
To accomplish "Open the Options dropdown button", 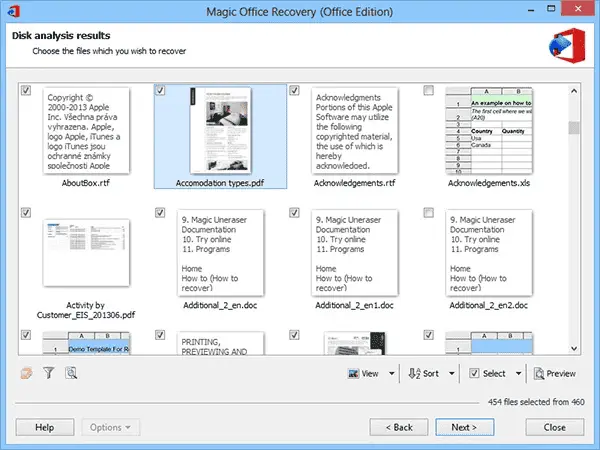I will point(110,427).
